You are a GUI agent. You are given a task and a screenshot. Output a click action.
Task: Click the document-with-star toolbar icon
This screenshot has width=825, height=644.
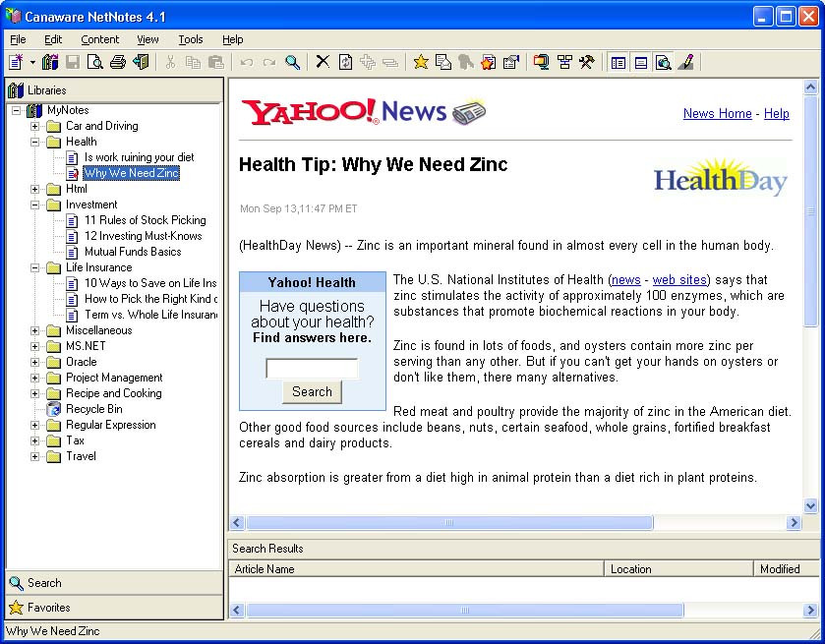[x=489, y=62]
